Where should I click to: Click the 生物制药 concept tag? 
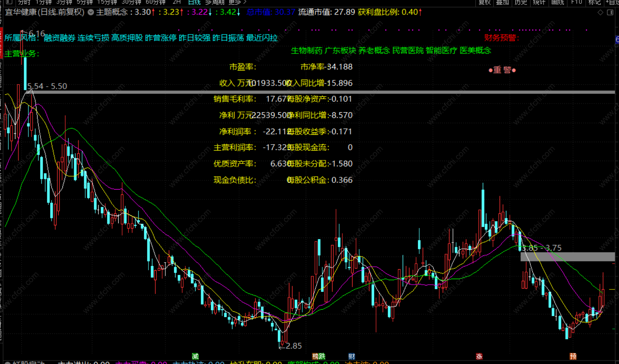pos(307,51)
